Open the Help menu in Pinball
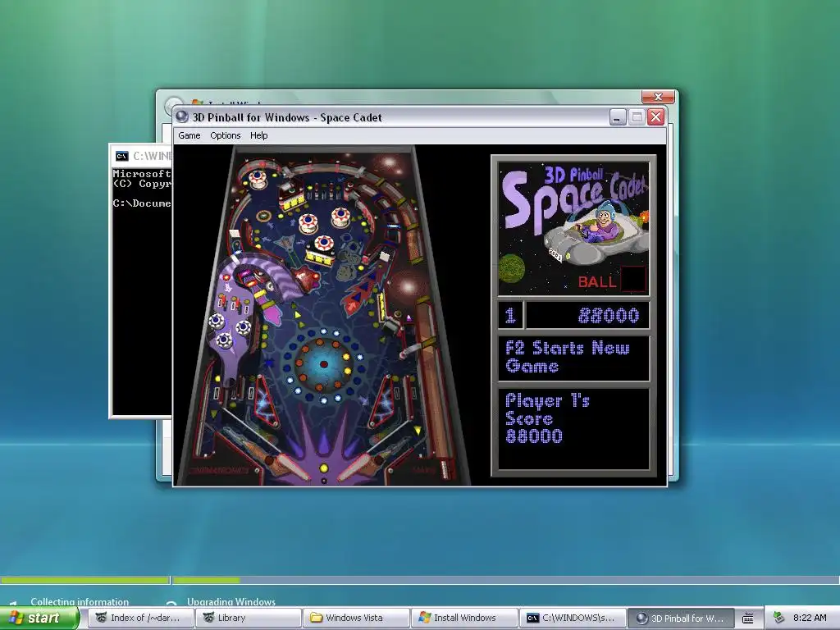The width and height of the screenshot is (840, 630). pos(258,135)
